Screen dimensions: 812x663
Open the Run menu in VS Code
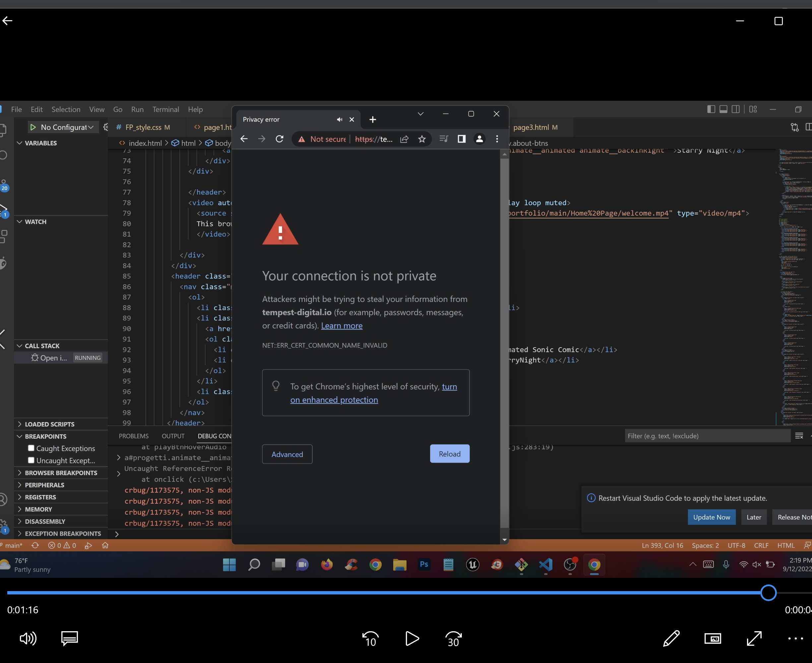137,110
